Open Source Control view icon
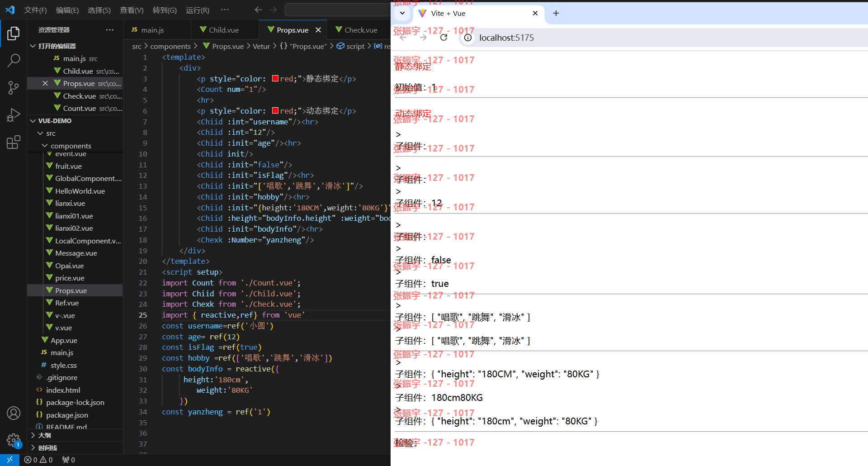The height and width of the screenshot is (466, 868). tap(14, 87)
